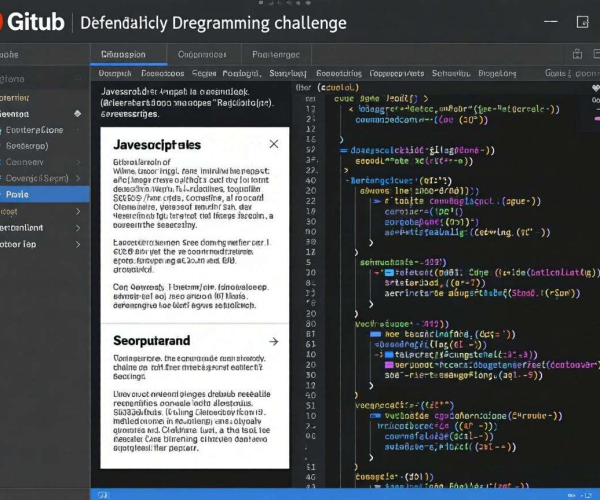This screenshot has height=500, width=600.
Task: Close the 'Javesaciptales' card with its X
Action: [274, 144]
